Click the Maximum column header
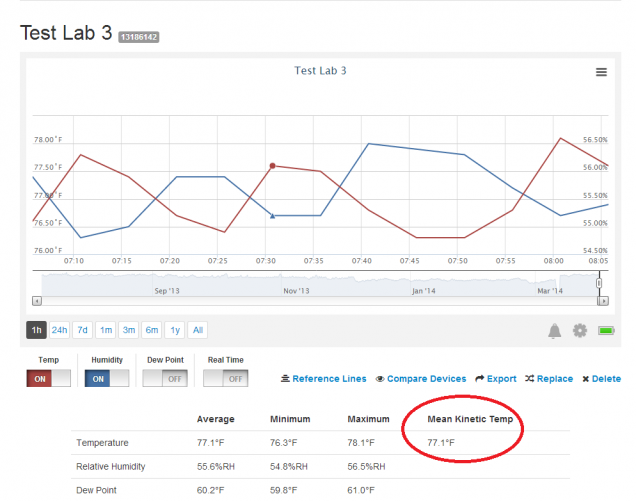 click(368, 419)
